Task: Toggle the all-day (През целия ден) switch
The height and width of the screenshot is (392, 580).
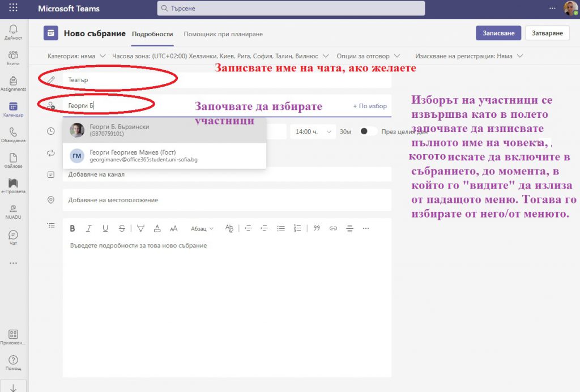Action: (x=369, y=131)
